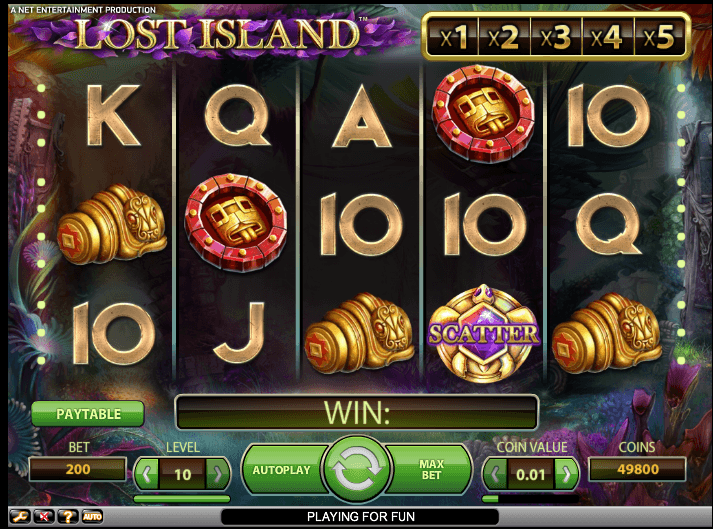Viewport: 713px width, 529px height.
Task: Select the x5 multiplier indicator
Action: [x=658, y=37]
